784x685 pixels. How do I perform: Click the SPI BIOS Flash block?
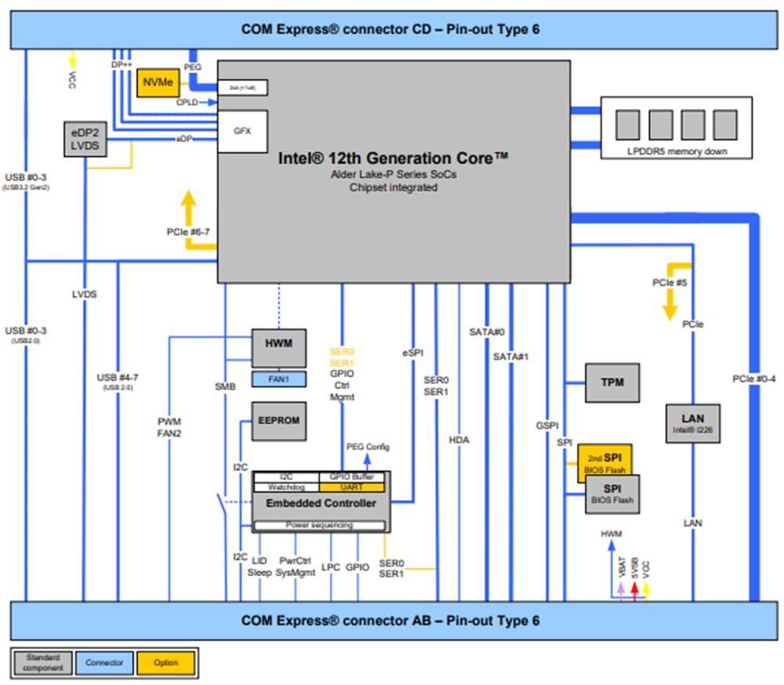pyautogui.click(x=612, y=494)
